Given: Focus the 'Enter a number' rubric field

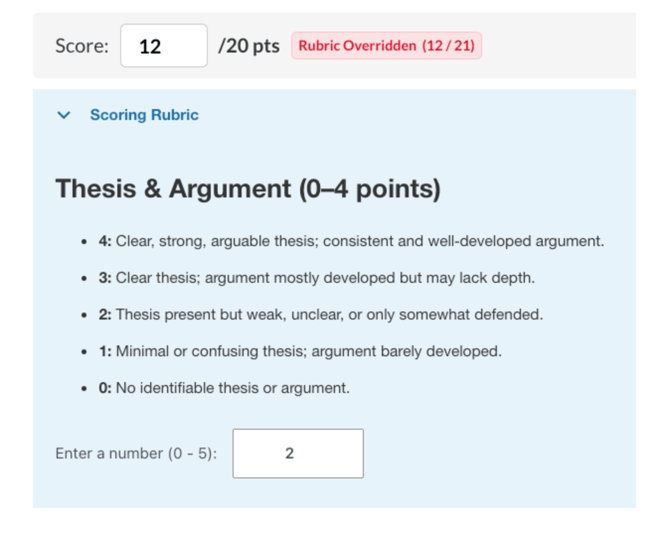Looking at the screenshot, I should point(297,453).
